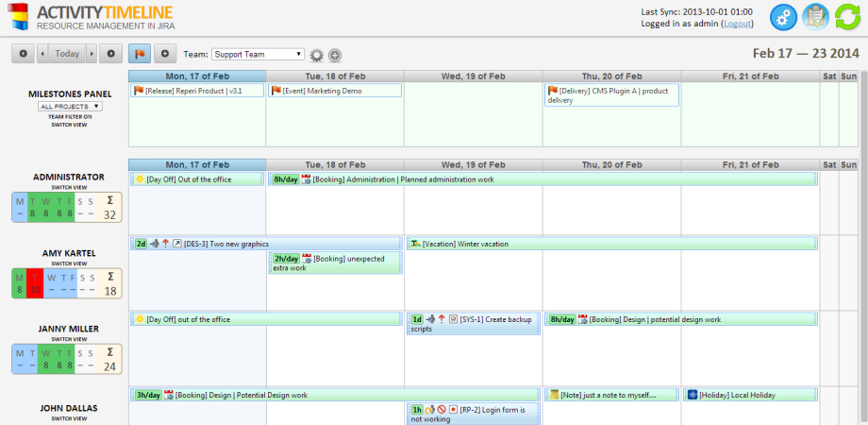Add a new team with plus icon
868x425 pixels.
click(x=334, y=56)
